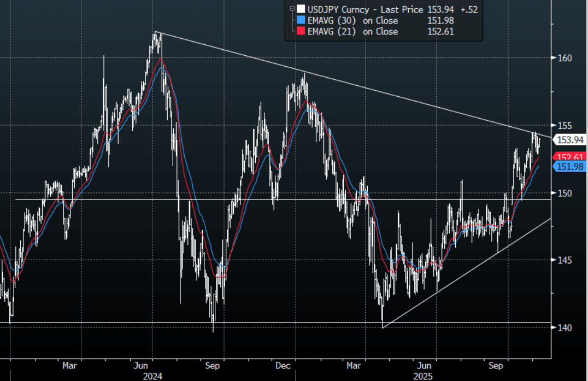Click the 145 price axis label
Image resolution: width=588 pixels, height=381 pixels.
point(565,260)
